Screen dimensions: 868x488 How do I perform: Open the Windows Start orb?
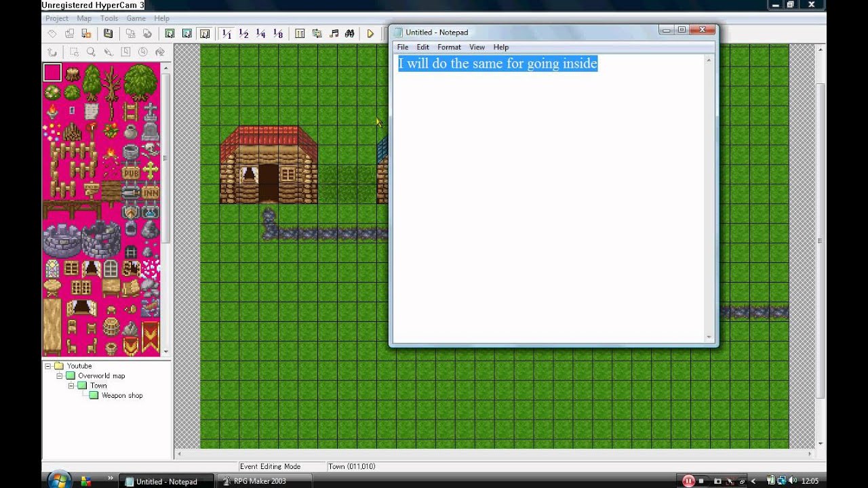point(60,479)
